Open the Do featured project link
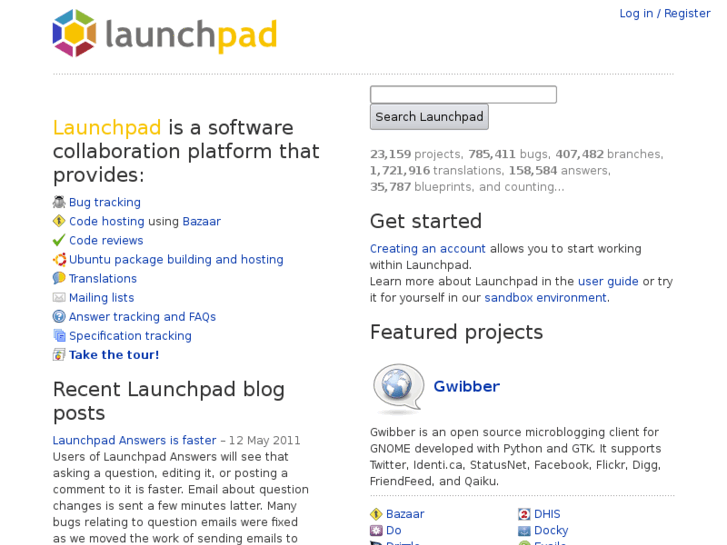The width and height of the screenshot is (727, 545). click(394, 530)
